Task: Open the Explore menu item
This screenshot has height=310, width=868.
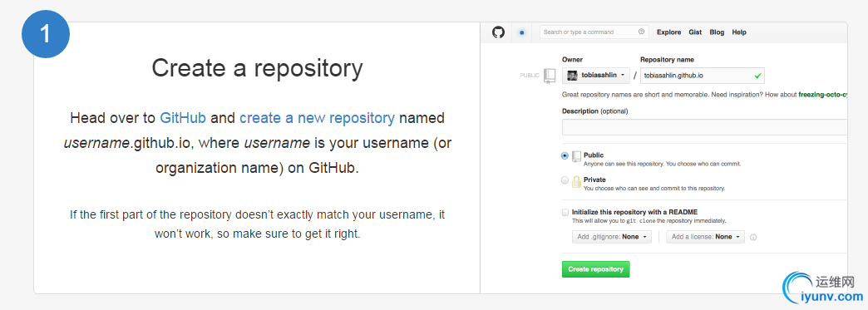Action: click(668, 32)
